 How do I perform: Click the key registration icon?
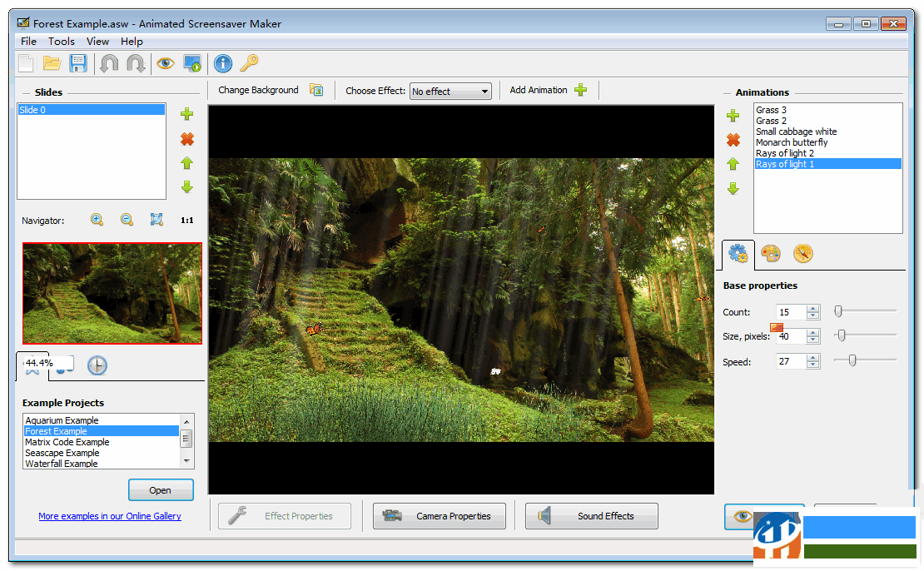click(249, 63)
